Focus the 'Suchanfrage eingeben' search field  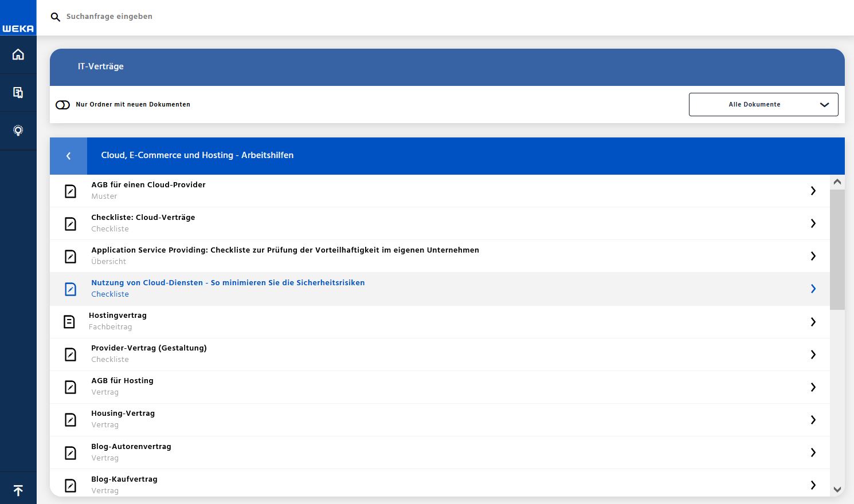click(x=229, y=17)
